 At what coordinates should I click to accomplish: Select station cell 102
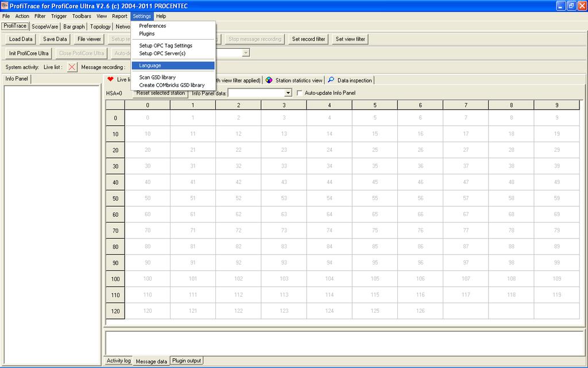tap(238, 279)
